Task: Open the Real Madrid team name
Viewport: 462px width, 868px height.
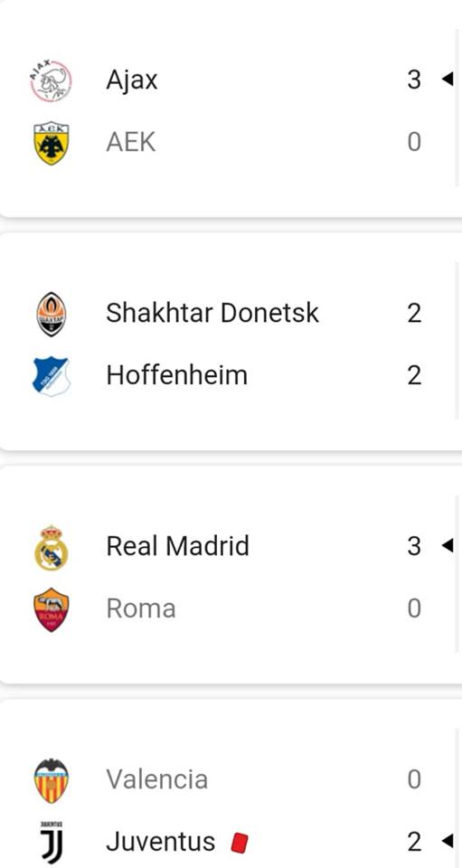Action: click(177, 546)
